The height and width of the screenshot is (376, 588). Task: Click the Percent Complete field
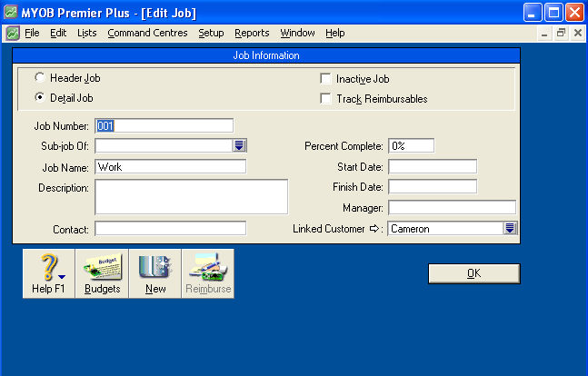coord(412,145)
